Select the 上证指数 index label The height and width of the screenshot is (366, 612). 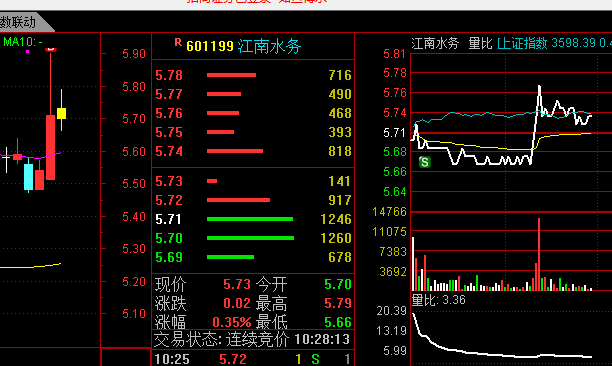(522, 43)
